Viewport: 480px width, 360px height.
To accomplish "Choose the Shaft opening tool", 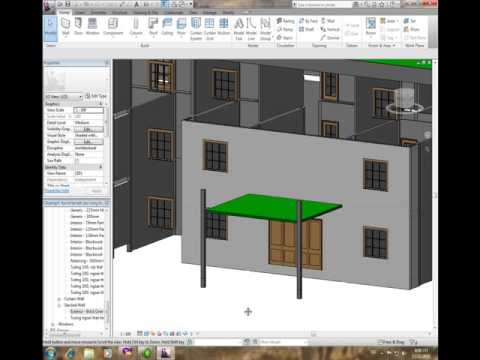I will tap(307, 29).
